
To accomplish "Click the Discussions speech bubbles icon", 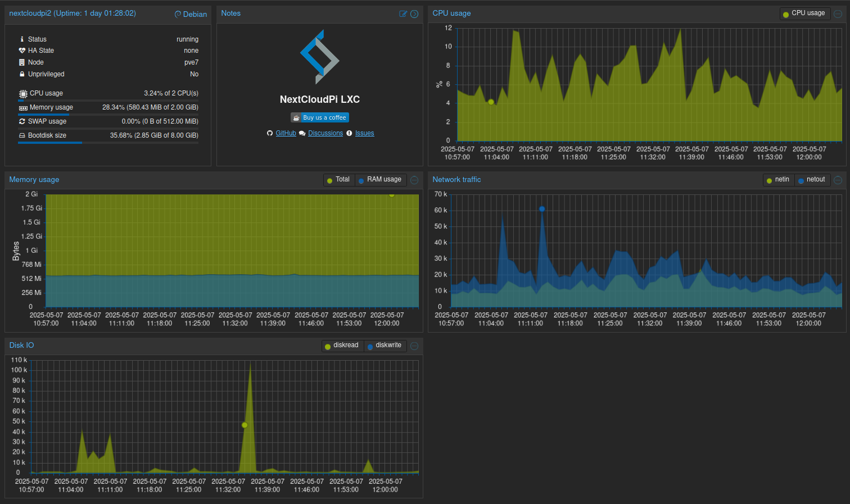I will pyautogui.click(x=302, y=133).
